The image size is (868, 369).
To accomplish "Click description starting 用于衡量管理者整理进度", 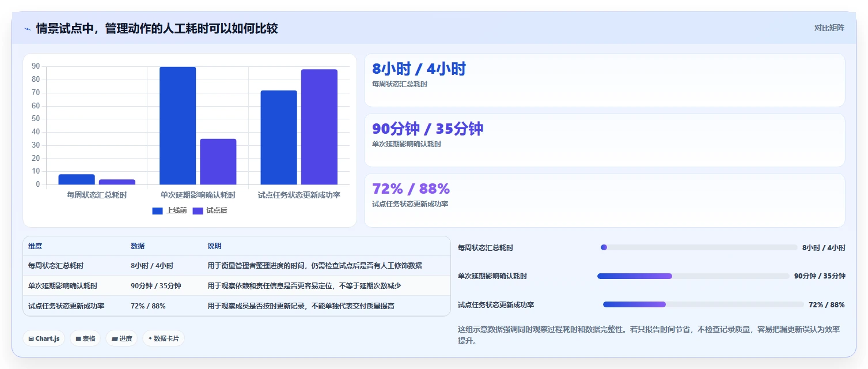I will tap(314, 266).
